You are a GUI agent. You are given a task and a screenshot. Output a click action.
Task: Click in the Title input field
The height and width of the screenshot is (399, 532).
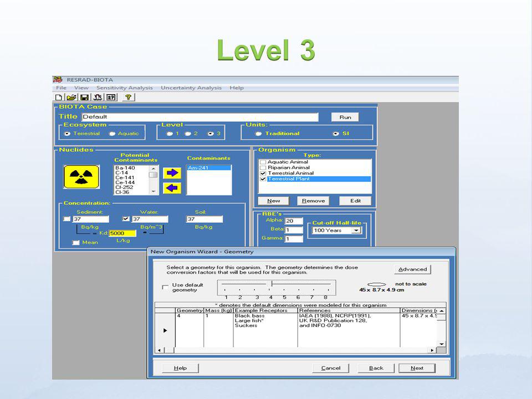pyautogui.click(x=200, y=117)
